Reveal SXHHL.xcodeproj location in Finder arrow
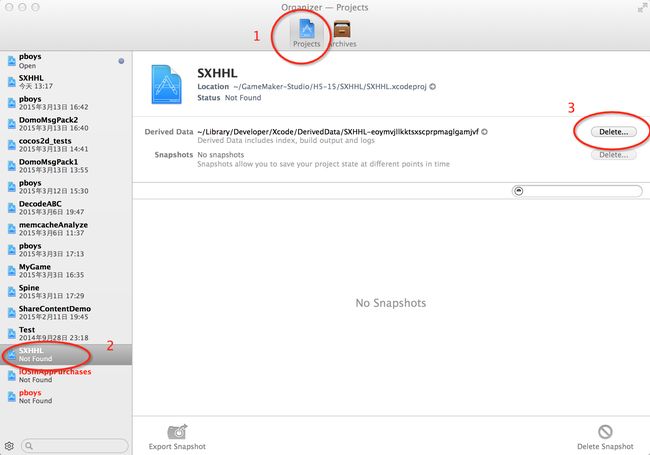 432,87
